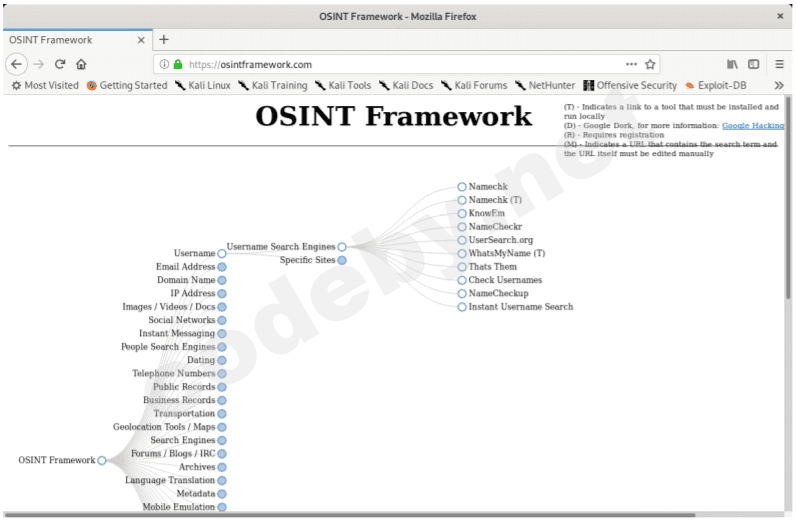The width and height of the screenshot is (796, 520).
Task: Expand the Archives node
Action: pyautogui.click(x=222, y=467)
